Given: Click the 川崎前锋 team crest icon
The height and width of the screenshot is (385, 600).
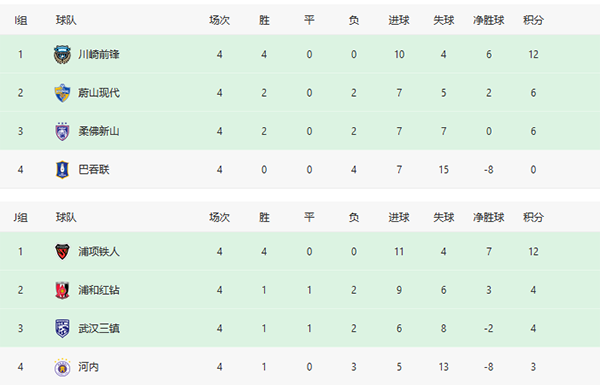Looking at the screenshot, I should [62, 54].
